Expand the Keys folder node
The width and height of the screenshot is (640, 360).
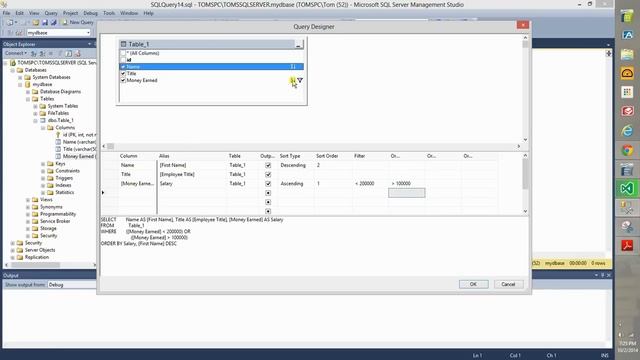pos(43,164)
